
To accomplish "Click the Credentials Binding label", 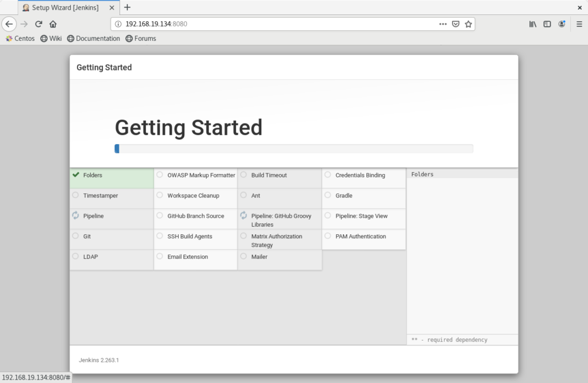I will point(360,175).
